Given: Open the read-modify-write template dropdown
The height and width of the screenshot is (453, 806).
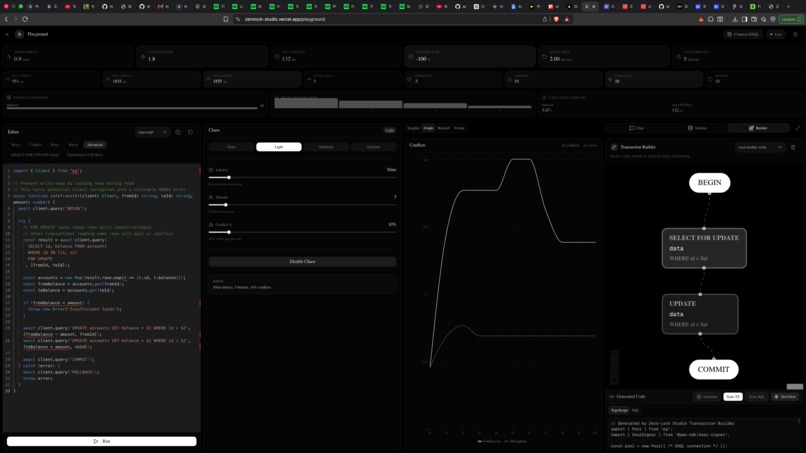Looking at the screenshot, I should click(760, 147).
